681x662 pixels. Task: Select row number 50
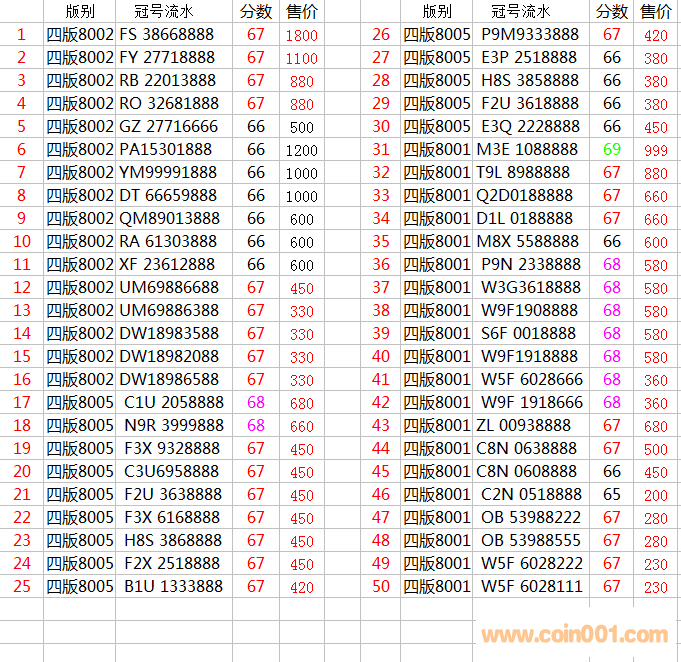click(381, 587)
